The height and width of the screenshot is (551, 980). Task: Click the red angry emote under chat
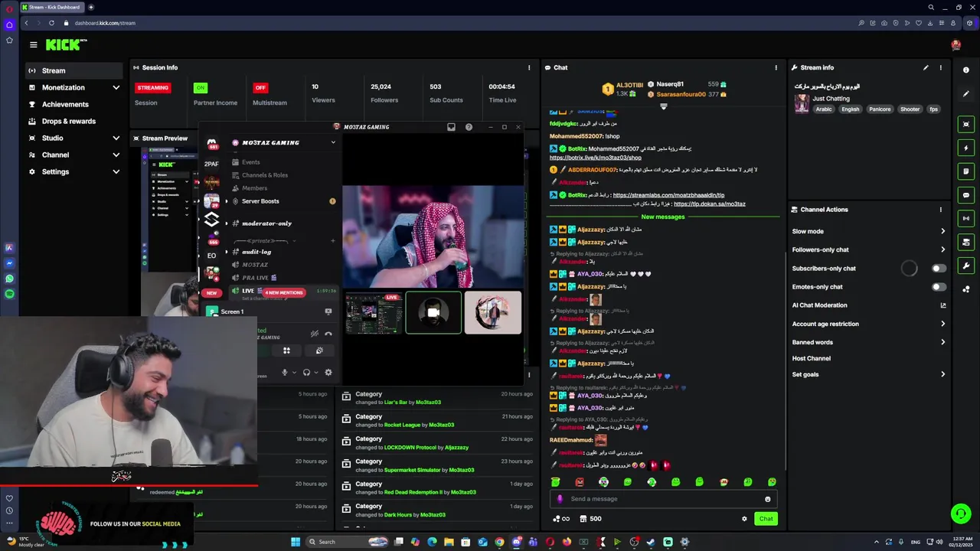[580, 482]
